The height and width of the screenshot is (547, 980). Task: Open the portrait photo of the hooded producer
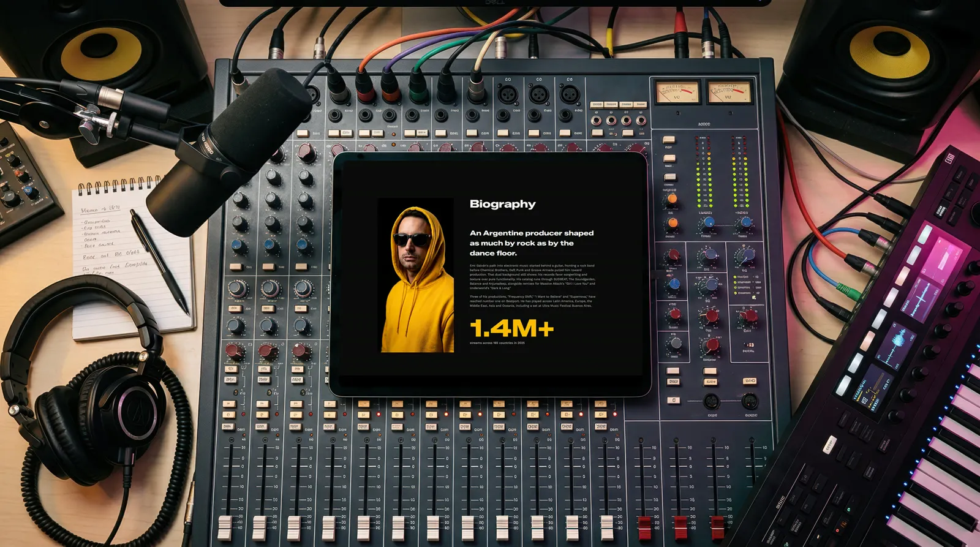pos(416,275)
